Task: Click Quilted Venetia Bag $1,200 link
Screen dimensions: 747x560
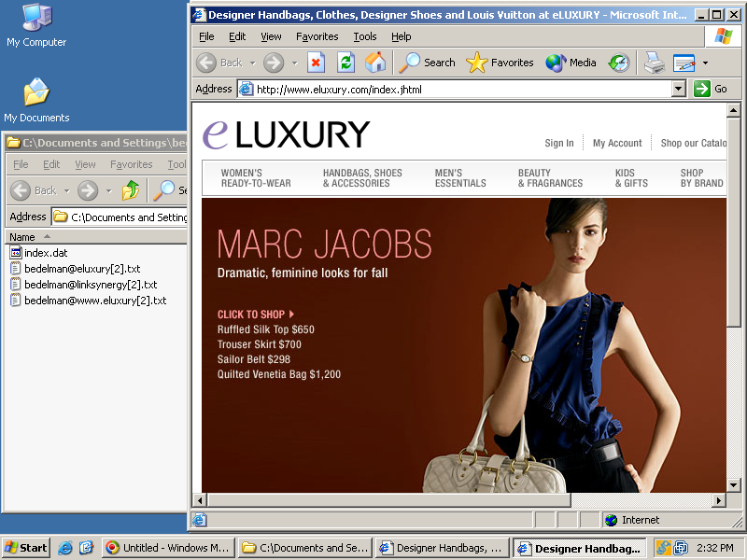Action: (279, 374)
